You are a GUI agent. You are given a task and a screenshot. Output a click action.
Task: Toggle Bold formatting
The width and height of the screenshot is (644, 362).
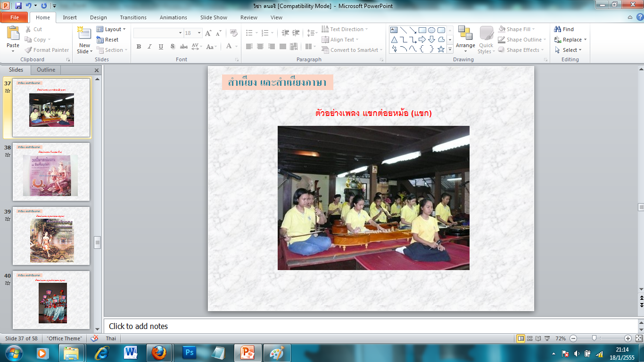pos(139,47)
